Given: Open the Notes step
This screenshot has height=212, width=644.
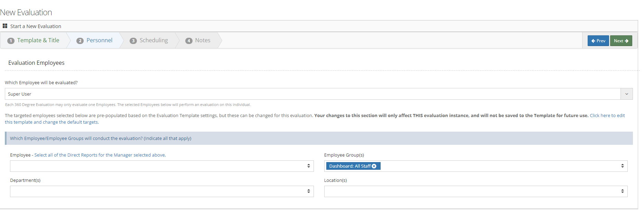Looking at the screenshot, I should coord(203,41).
